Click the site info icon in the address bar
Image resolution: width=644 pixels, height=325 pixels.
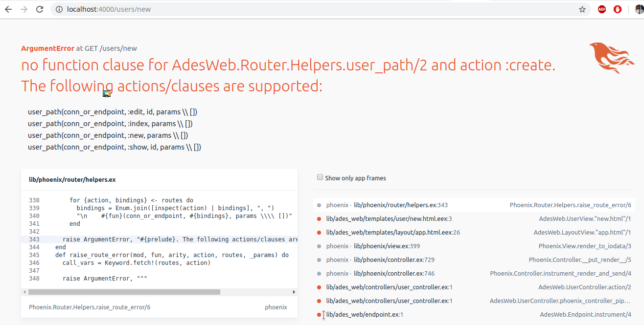coord(59,9)
